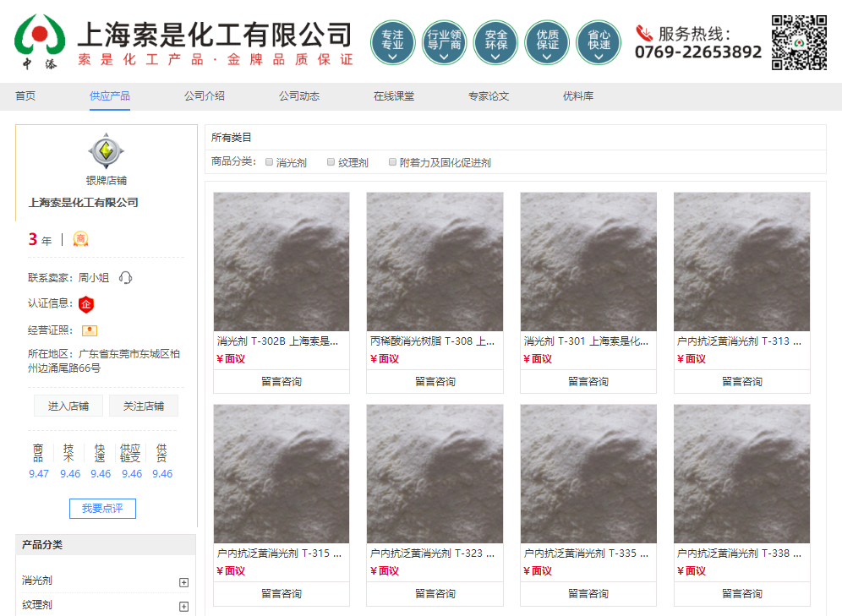Go to the 首页 tab
Viewport: 842px width, 616px height.
point(25,96)
